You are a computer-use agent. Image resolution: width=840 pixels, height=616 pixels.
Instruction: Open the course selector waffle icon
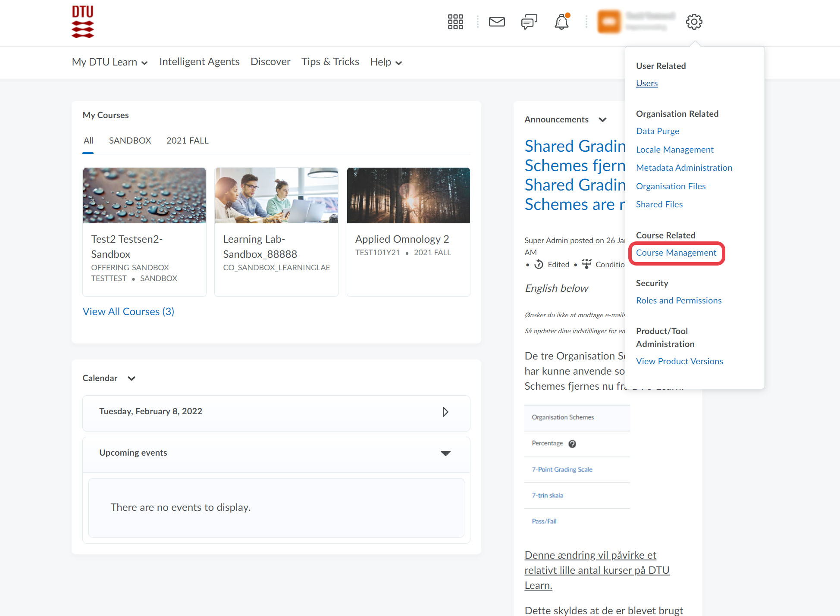click(x=455, y=22)
